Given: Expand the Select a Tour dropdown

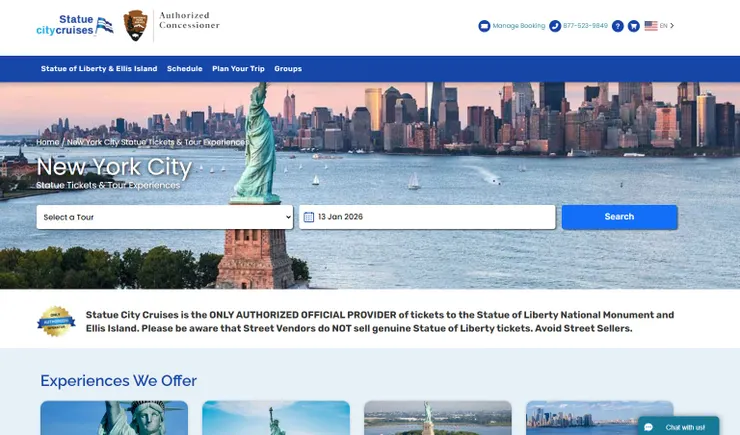Looking at the screenshot, I should coord(165,217).
